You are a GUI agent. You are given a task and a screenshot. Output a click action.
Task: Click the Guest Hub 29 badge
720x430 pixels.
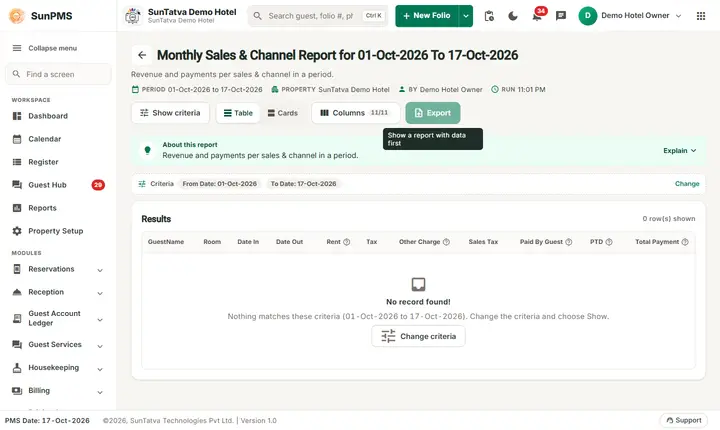(x=98, y=185)
